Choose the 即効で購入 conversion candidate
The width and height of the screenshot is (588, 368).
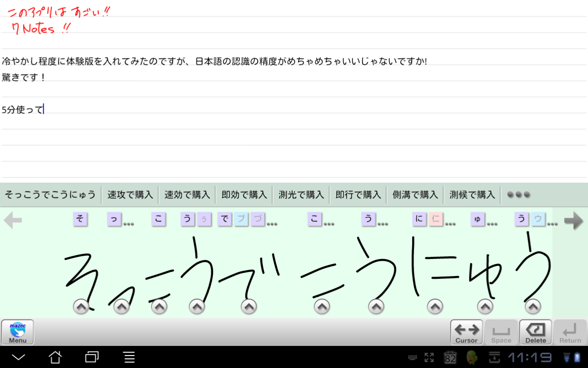point(244,195)
